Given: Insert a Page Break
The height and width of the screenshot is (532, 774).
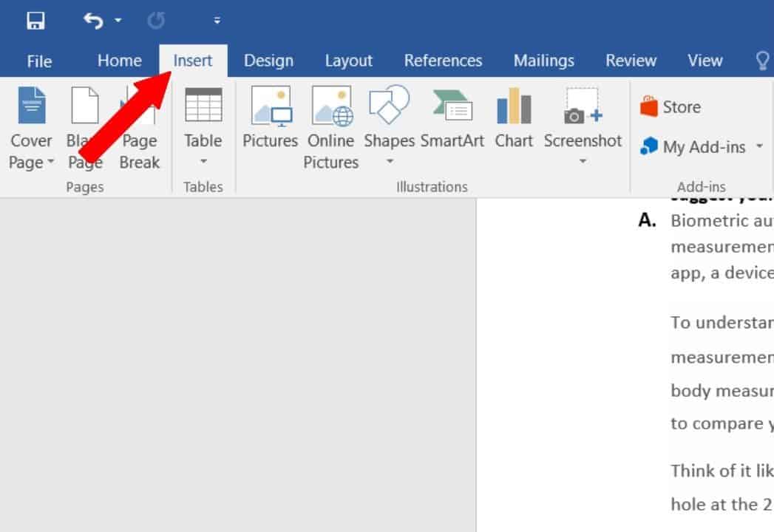Looking at the screenshot, I should [139, 127].
